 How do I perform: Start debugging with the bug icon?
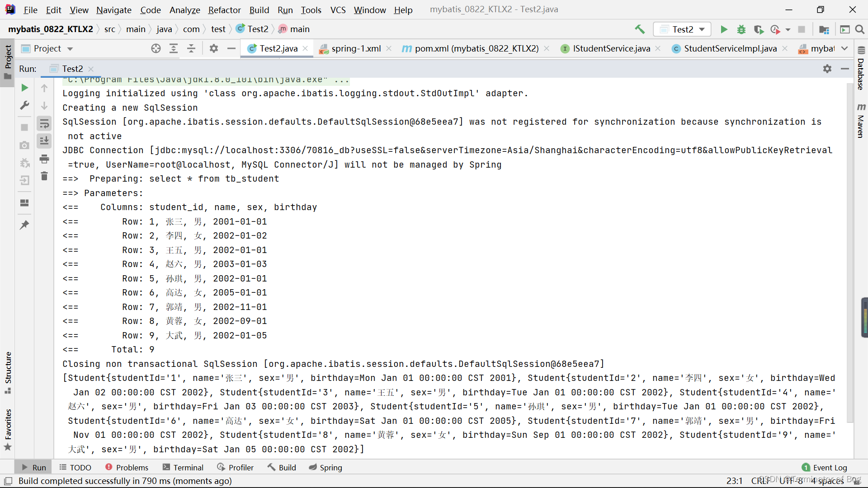coord(741,29)
